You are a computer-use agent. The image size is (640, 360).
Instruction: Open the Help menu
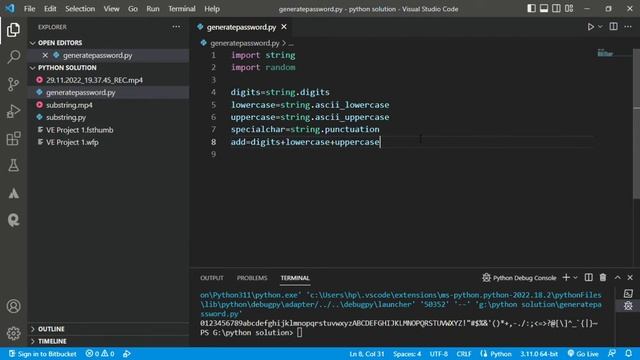click(x=212, y=9)
